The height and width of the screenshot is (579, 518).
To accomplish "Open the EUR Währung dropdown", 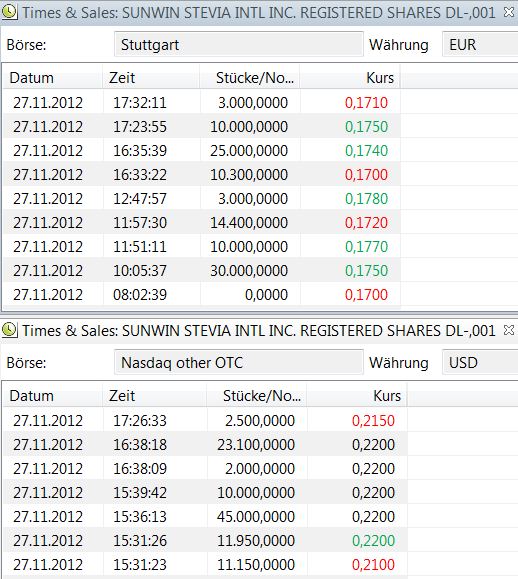I will click(x=480, y=45).
